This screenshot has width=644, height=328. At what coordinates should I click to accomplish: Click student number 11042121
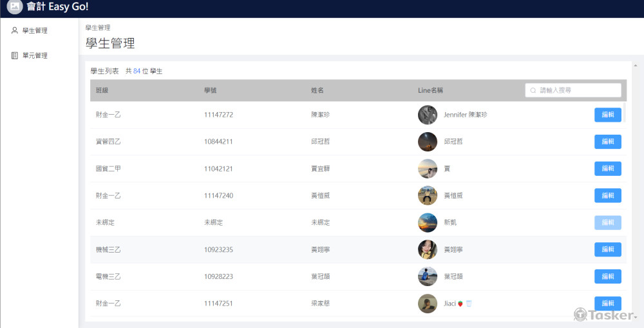coord(218,169)
